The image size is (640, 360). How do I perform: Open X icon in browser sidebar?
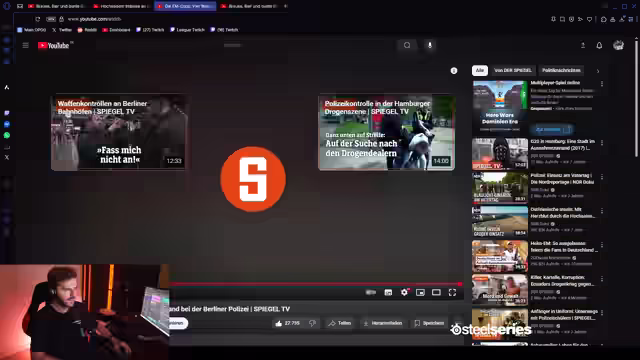coord(7,157)
